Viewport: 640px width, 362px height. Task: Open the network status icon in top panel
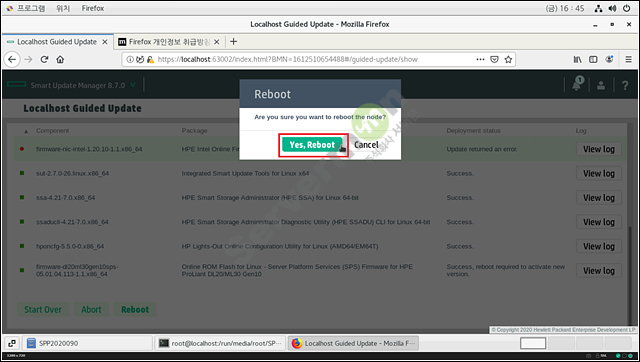[598, 8]
